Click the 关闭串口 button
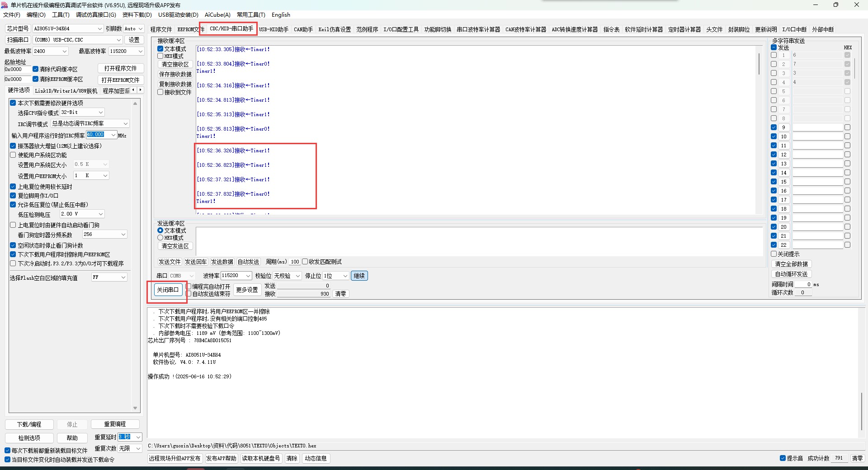Screen dimensions: 868x470 pyautogui.click(x=168, y=290)
